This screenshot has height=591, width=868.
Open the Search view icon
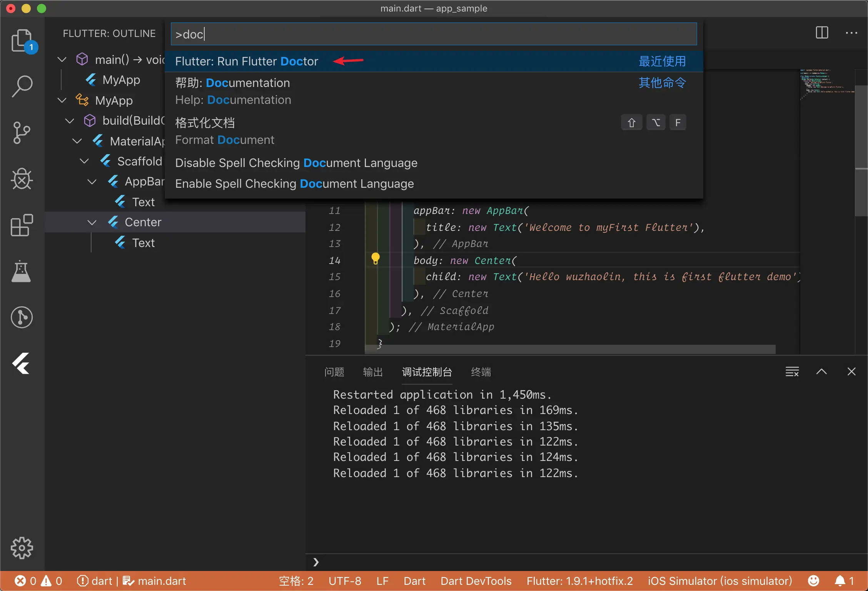(22, 86)
